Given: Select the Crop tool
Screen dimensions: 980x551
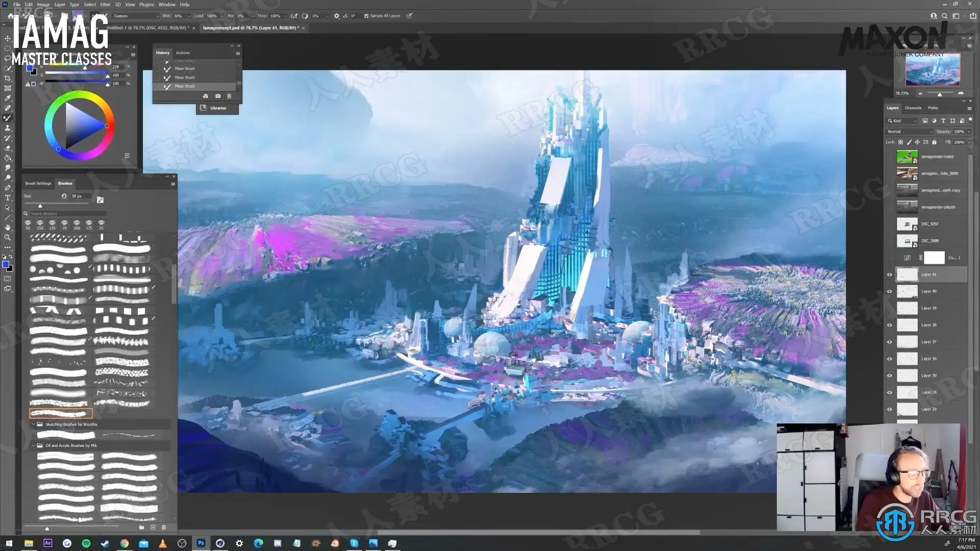Looking at the screenshot, I should click(8, 78).
